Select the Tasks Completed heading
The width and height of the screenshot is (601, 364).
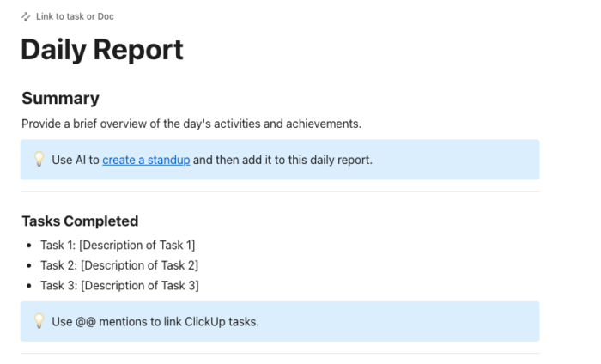(x=80, y=221)
